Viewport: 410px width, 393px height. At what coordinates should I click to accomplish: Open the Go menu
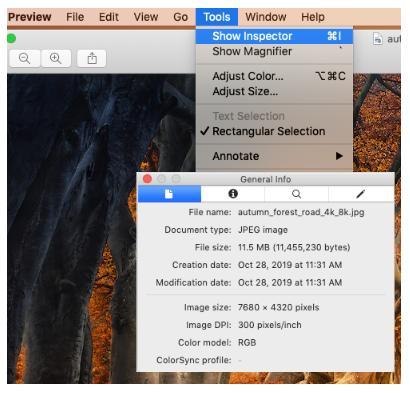(x=180, y=17)
